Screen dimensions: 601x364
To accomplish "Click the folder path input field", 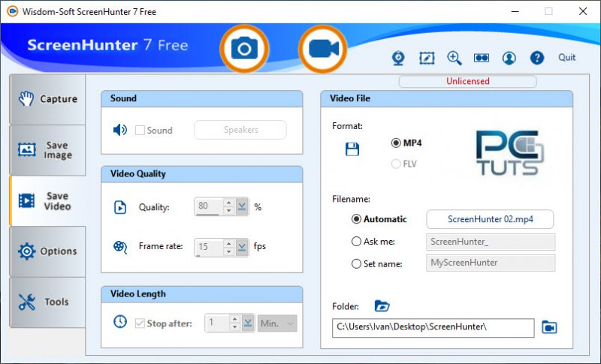I will [433, 328].
